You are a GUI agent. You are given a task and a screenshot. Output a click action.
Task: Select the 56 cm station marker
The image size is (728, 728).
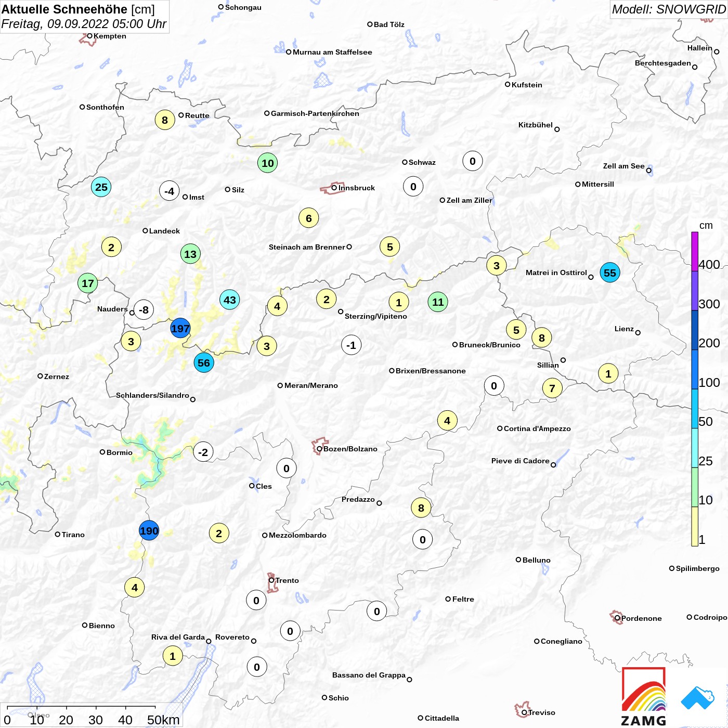point(204,362)
